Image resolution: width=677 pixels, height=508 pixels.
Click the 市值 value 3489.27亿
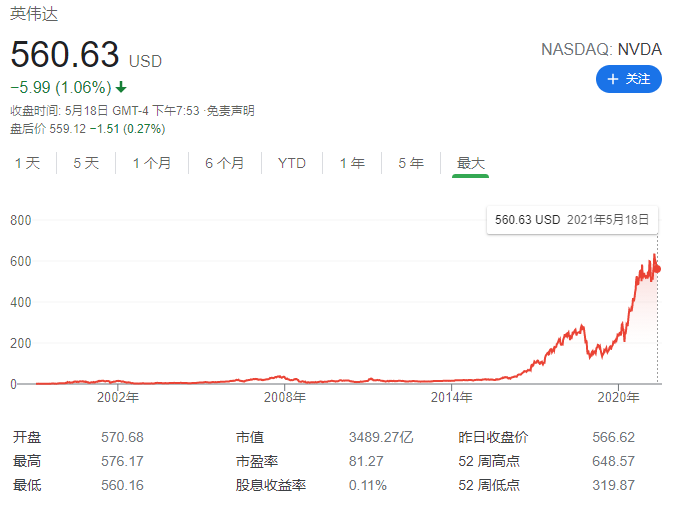click(x=381, y=437)
